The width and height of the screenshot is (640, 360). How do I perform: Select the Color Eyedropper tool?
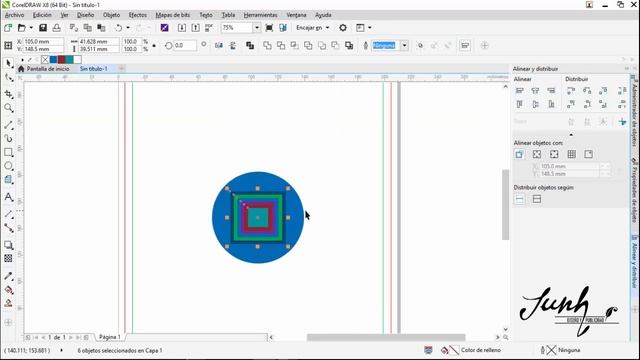(9, 276)
